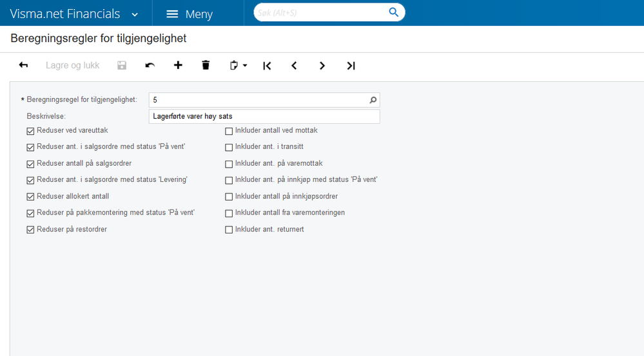Open the clipboard copy-paste menu
The image size is (644, 356).
[x=238, y=65]
